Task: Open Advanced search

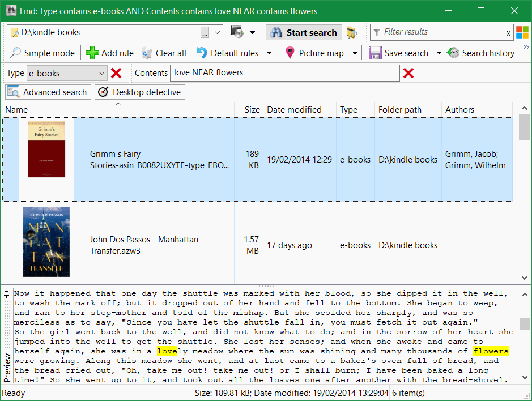Action: click(x=47, y=92)
